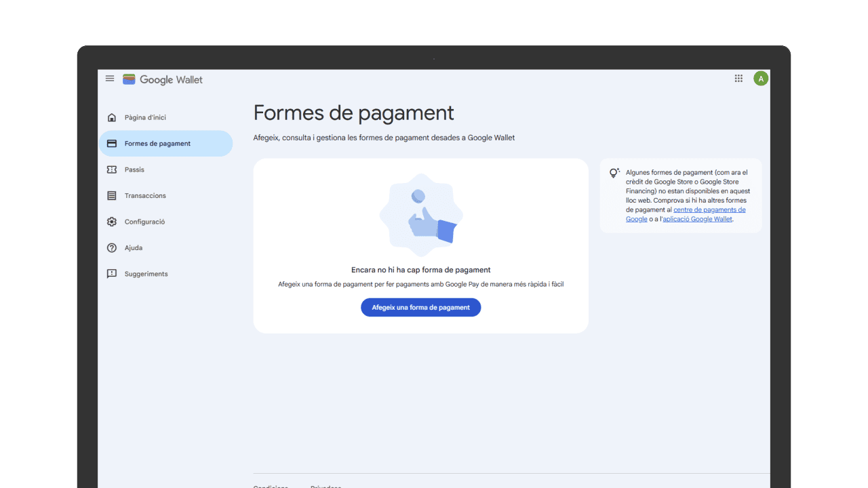Click the Google Wallet logo
The height and width of the screenshot is (488, 868).
(x=163, y=79)
